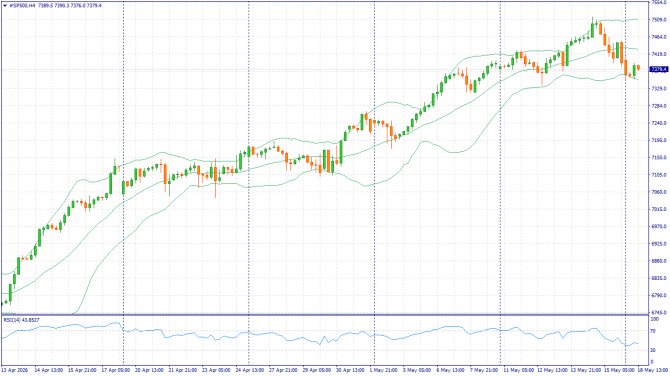Click the 18 May 13:00 time label
The height and width of the screenshot is (376, 670).
pyautogui.click(x=653, y=370)
